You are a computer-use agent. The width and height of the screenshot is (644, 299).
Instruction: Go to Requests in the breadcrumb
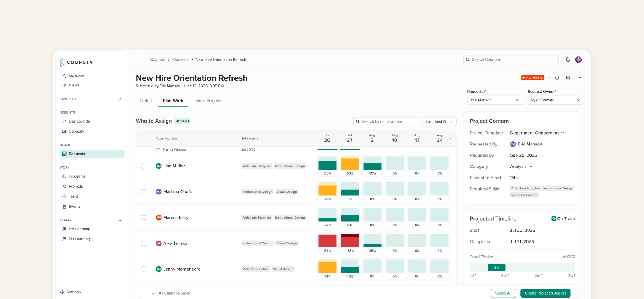click(x=180, y=59)
